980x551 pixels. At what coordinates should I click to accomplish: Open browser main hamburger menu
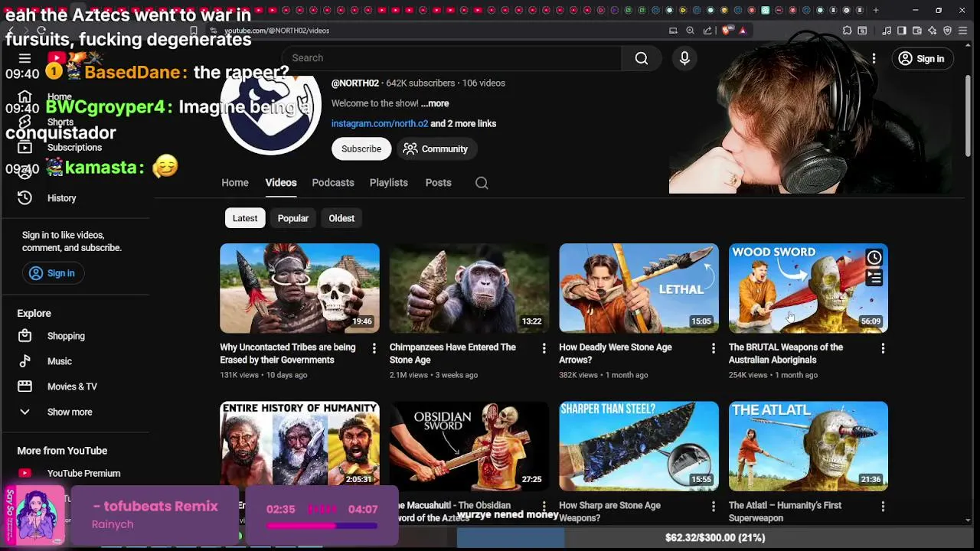964,31
